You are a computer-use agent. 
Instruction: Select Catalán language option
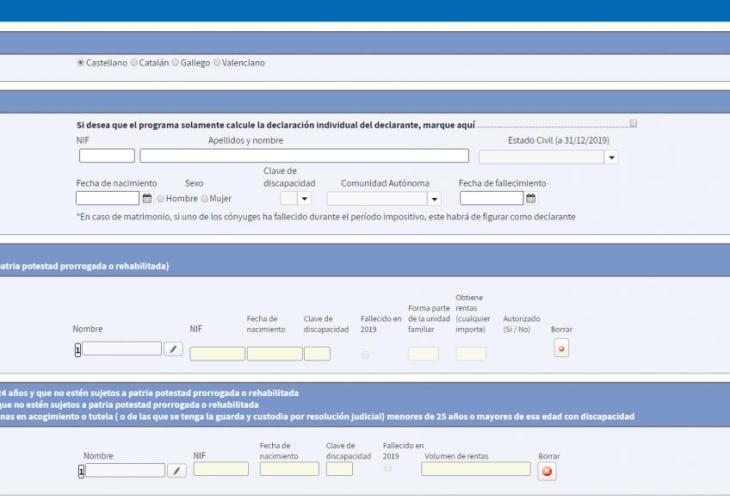[x=135, y=62]
